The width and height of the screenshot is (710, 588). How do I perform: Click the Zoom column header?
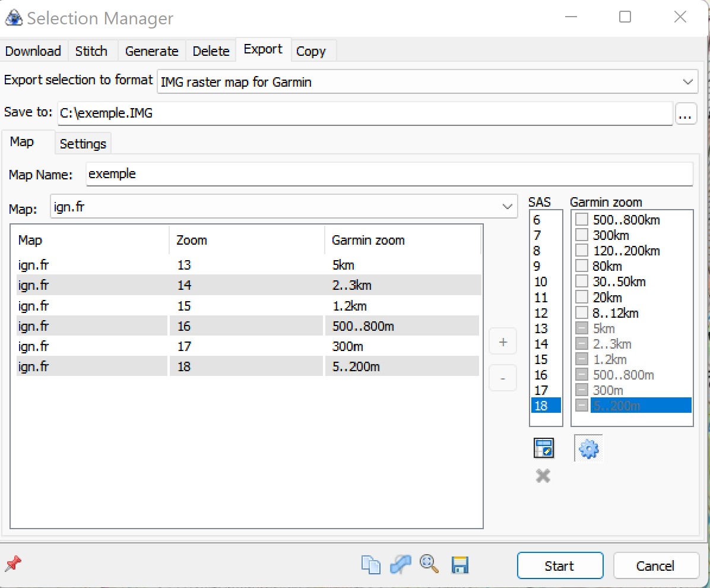(x=247, y=240)
